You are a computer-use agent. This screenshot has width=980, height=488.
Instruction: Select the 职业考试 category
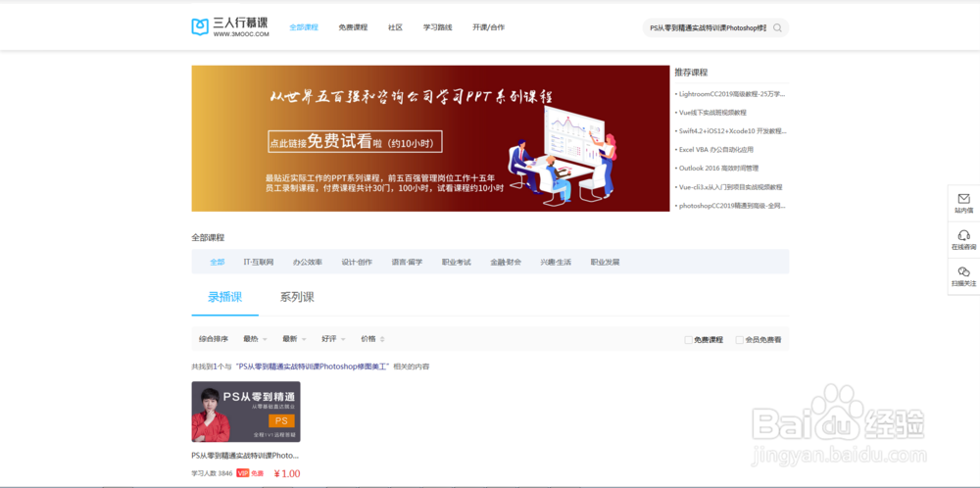click(x=457, y=262)
